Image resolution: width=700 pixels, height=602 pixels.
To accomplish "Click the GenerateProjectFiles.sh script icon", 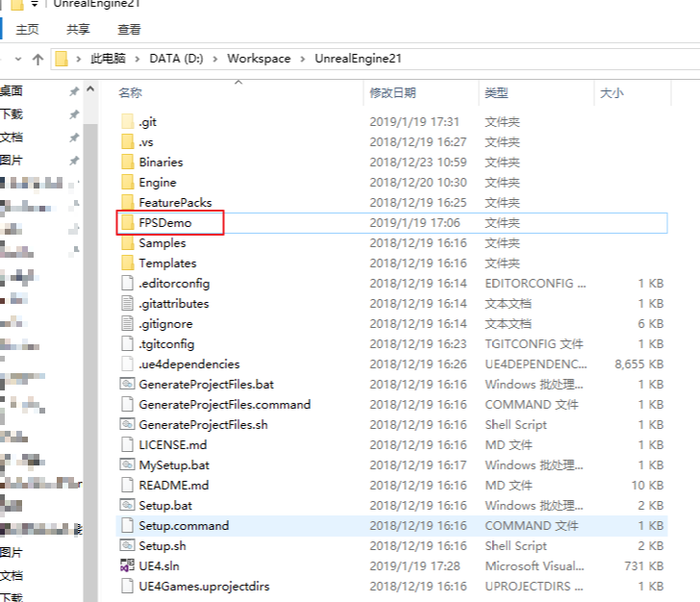I will [128, 424].
